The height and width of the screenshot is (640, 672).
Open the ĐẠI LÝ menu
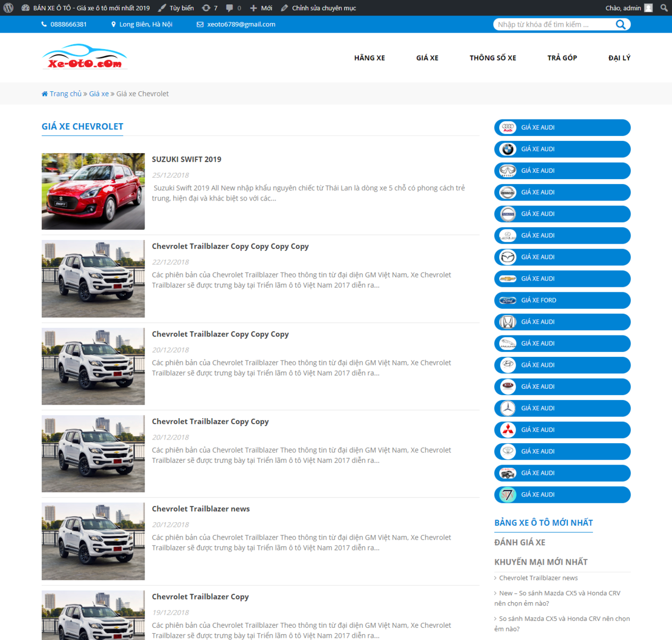[x=619, y=58]
